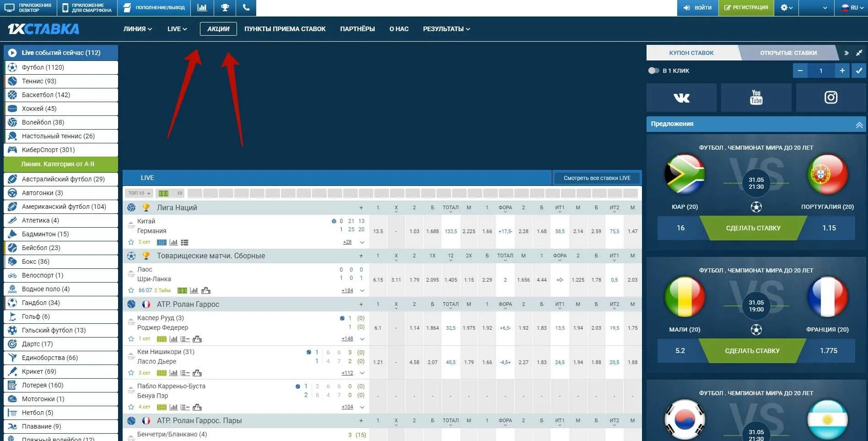Image resolution: width=868 pixels, height=441 pixels.
Task: Select Хоккей (45) in sidebar
Action: pos(61,109)
